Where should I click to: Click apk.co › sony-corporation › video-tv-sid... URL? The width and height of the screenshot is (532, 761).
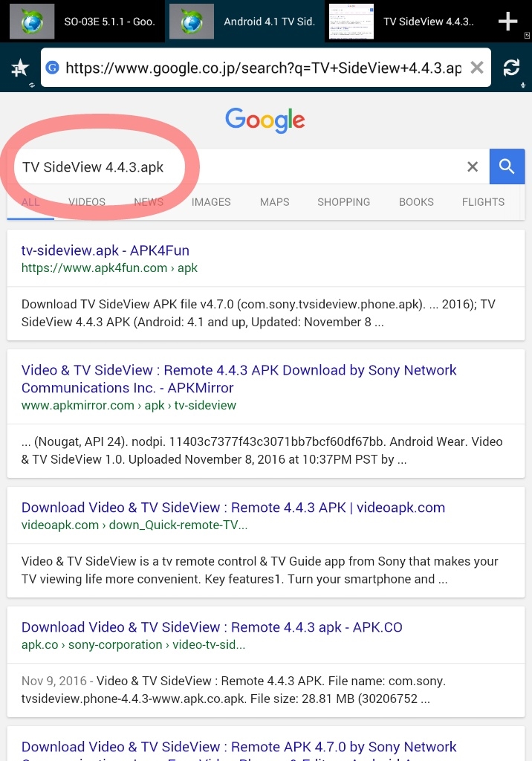(x=133, y=644)
